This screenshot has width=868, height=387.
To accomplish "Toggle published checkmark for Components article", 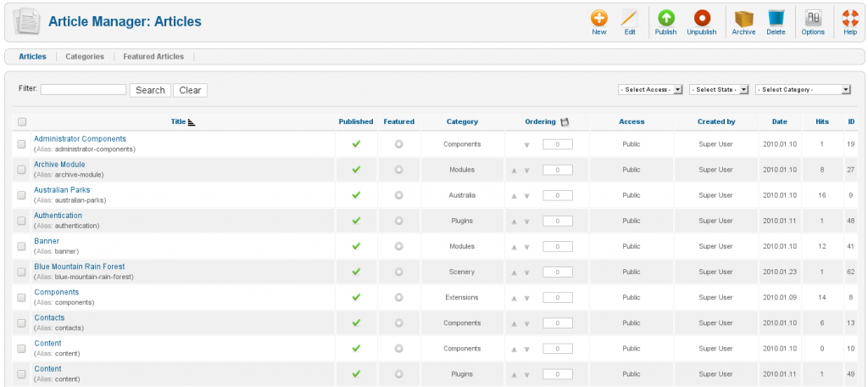I will click(356, 297).
